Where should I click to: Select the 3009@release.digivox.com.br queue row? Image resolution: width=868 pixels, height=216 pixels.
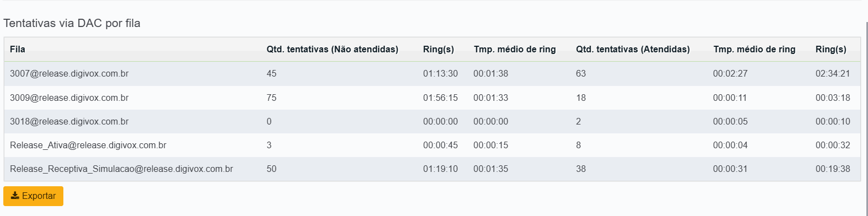tap(432, 98)
